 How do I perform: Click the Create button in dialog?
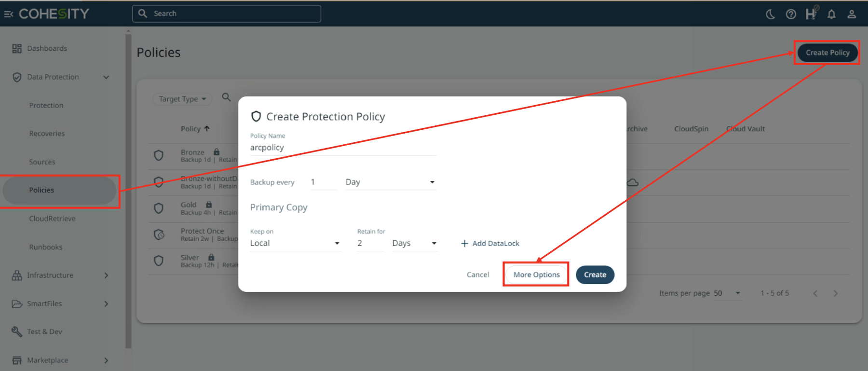(595, 275)
